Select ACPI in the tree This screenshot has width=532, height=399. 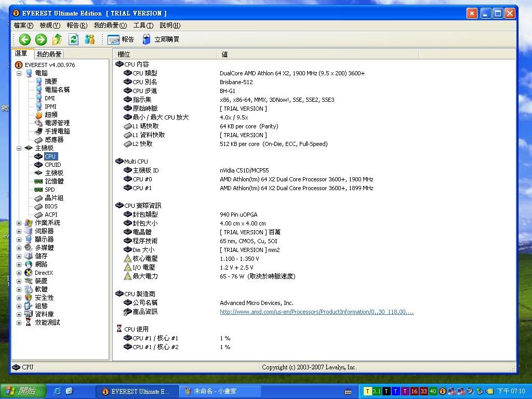51,215
